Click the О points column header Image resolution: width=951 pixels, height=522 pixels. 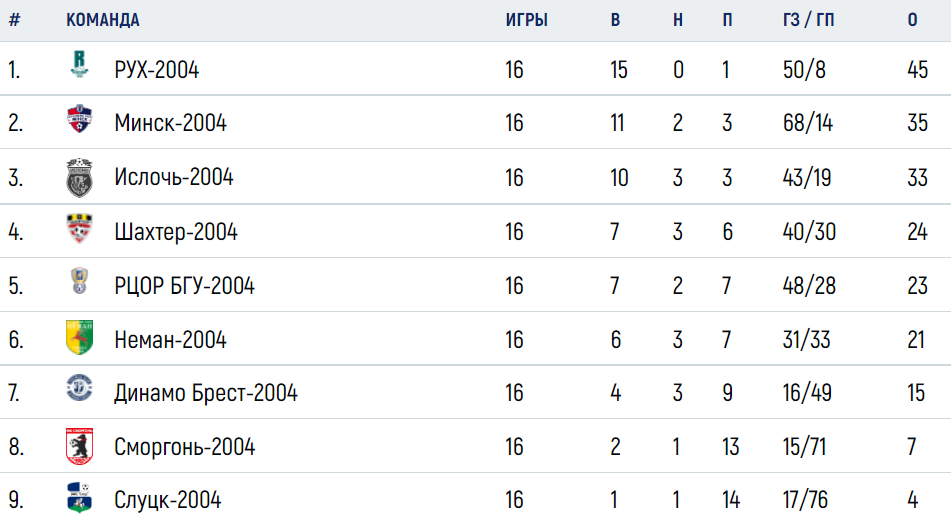click(x=912, y=20)
